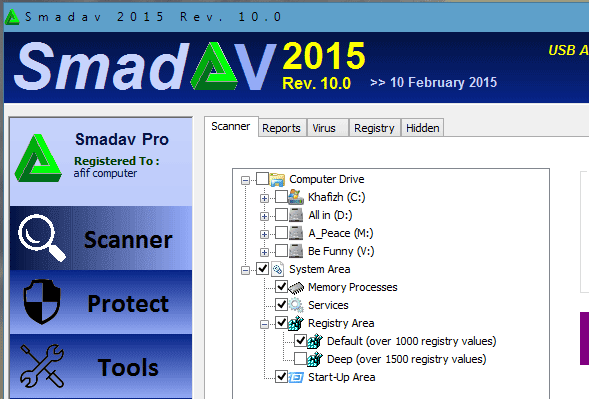The width and height of the screenshot is (589, 399).
Task: Select the A_Peace (M:) label
Action: point(341,233)
